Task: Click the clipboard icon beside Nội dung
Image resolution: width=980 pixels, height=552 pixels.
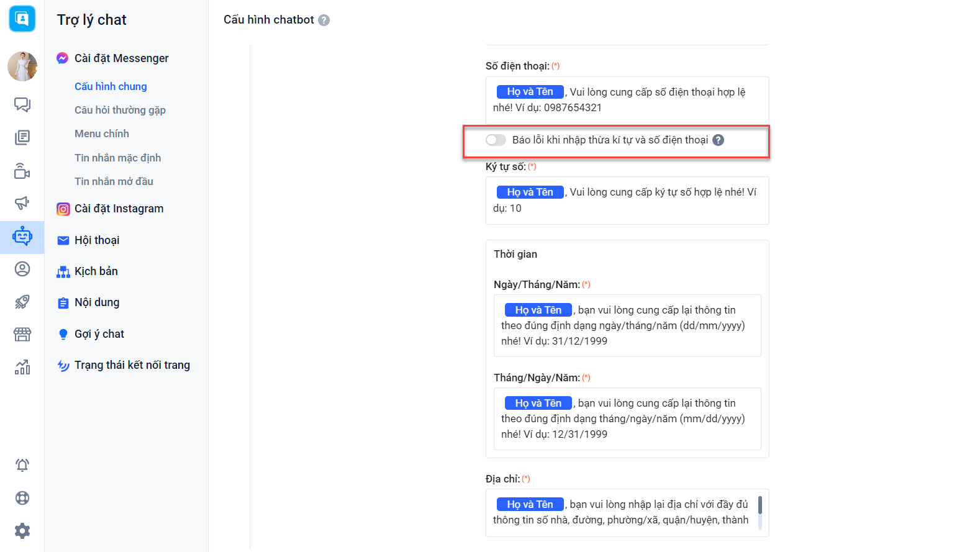Action: tap(63, 303)
